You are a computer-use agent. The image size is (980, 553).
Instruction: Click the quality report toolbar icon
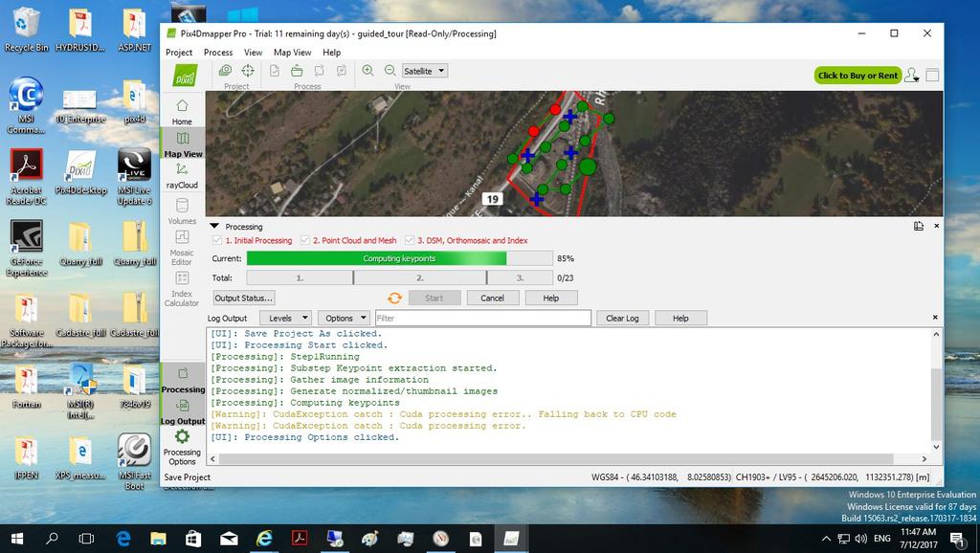click(x=275, y=71)
